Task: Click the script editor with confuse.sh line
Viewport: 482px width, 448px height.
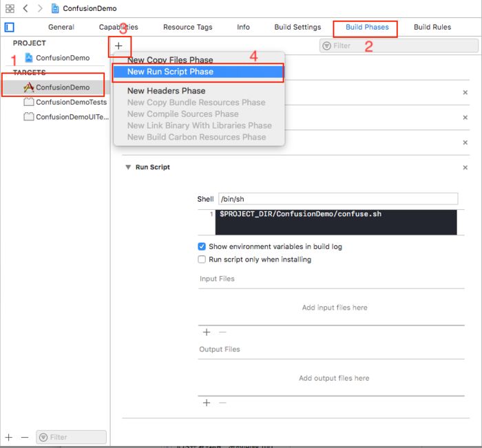Action: pos(336,222)
